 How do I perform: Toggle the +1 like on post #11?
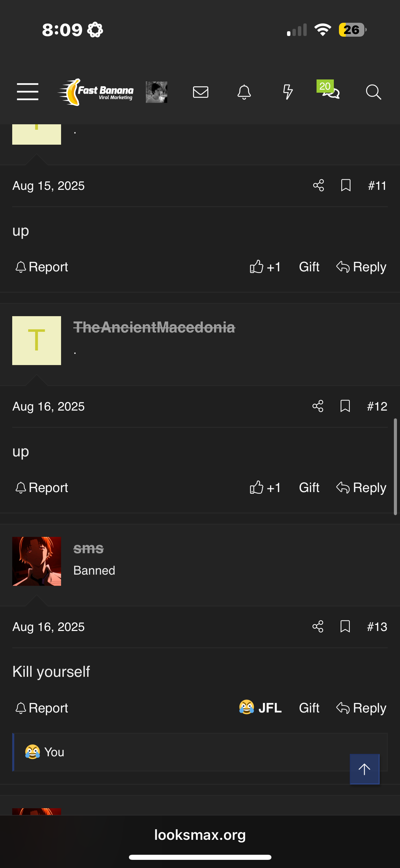(x=265, y=267)
